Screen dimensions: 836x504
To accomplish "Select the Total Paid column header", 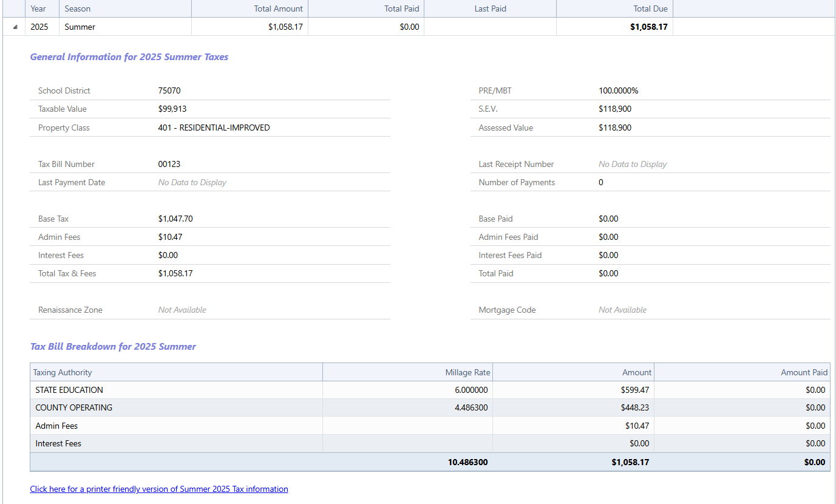I will click(x=401, y=9).
